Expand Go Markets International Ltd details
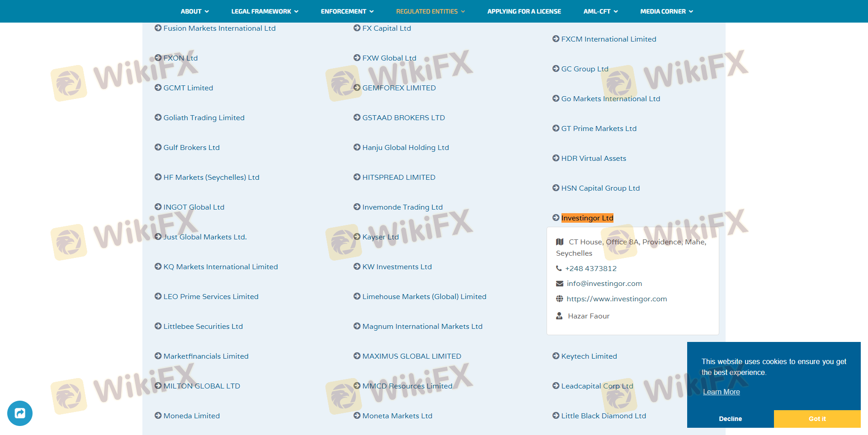The height and width of the screenshot is (435, 868). (610, 98)
